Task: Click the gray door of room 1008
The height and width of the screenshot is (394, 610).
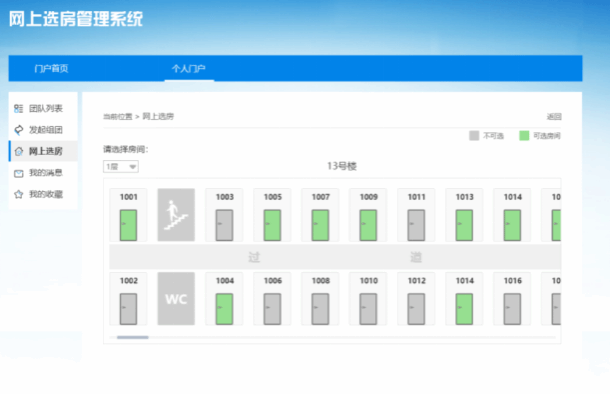Action: [x=320, y=309]
